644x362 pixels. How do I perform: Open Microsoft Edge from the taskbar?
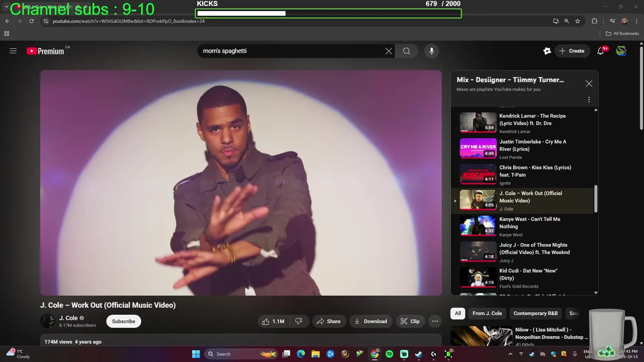(301, 354)
